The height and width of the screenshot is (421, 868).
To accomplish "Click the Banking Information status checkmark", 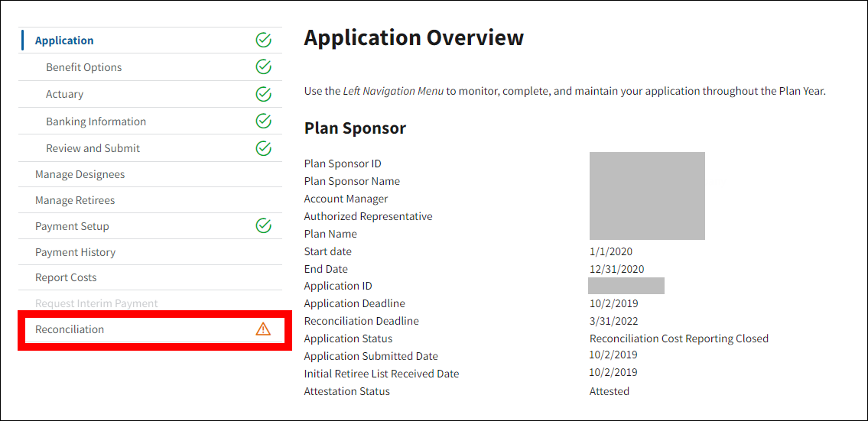I will [263, 121].
